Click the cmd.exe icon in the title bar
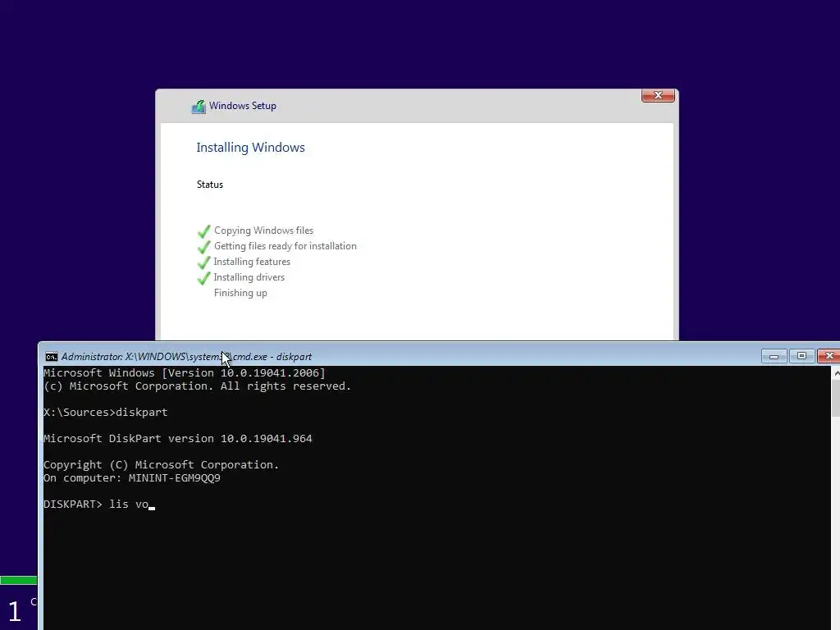 click(52, 357)
